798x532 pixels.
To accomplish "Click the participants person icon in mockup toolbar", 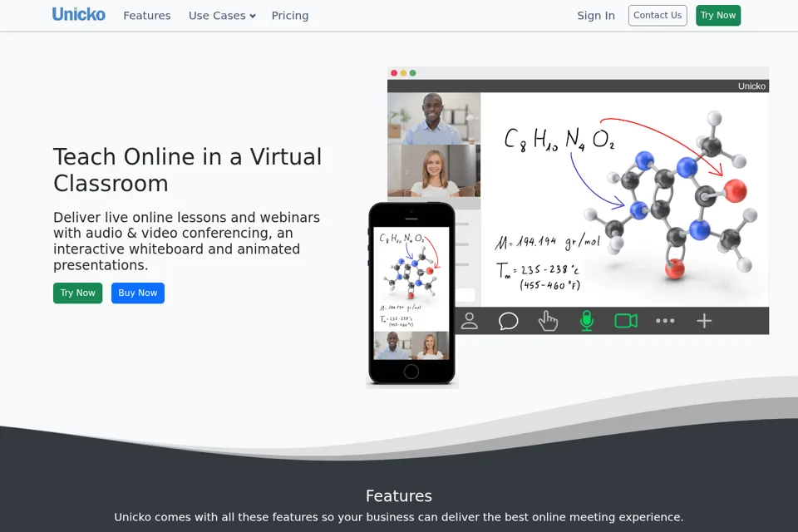I will point(469,321).
